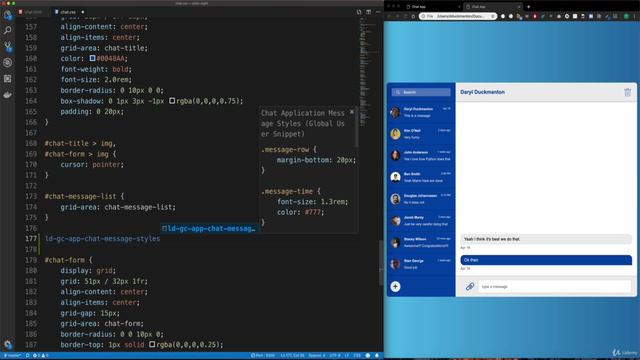Image resolution: width=640 pixels, height=360 pixels.
Task: Click the new conversation plus button
Action: pos(395,287)
